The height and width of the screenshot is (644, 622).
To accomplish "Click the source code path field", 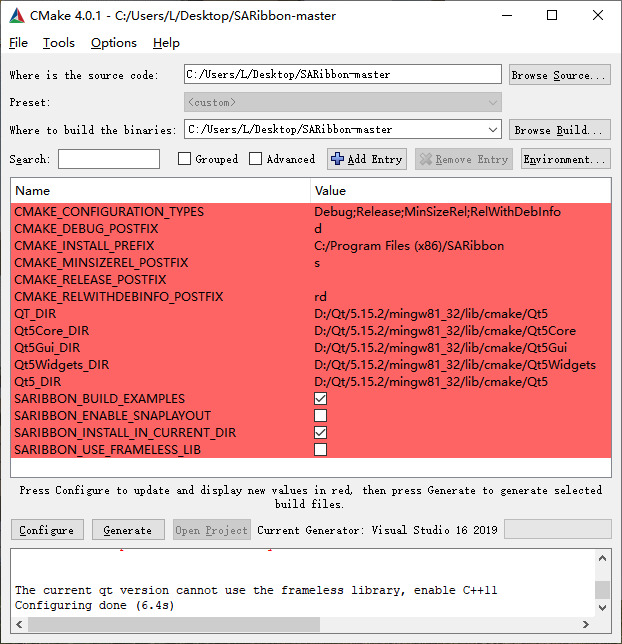I will 343,74.
